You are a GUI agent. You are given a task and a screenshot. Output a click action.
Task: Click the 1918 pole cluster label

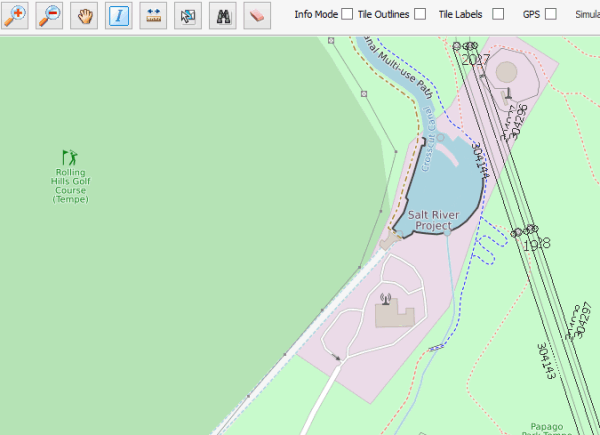point(534,243)
